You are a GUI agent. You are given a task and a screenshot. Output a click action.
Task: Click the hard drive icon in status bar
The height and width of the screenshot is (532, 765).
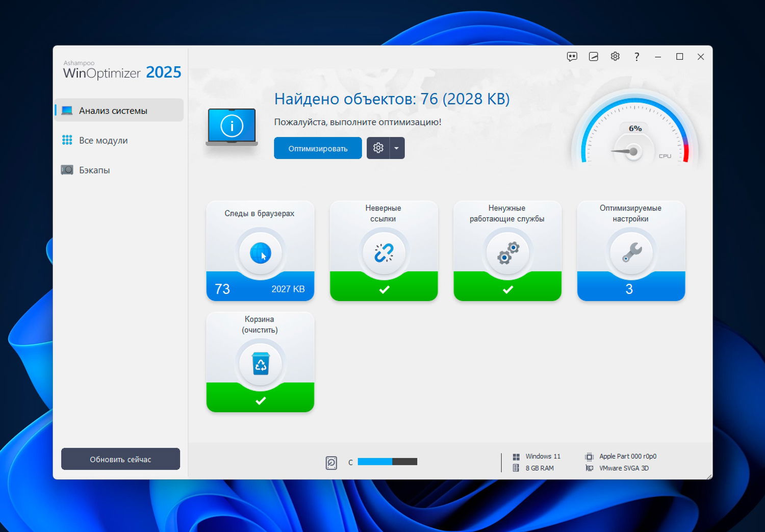pos(331,463)
